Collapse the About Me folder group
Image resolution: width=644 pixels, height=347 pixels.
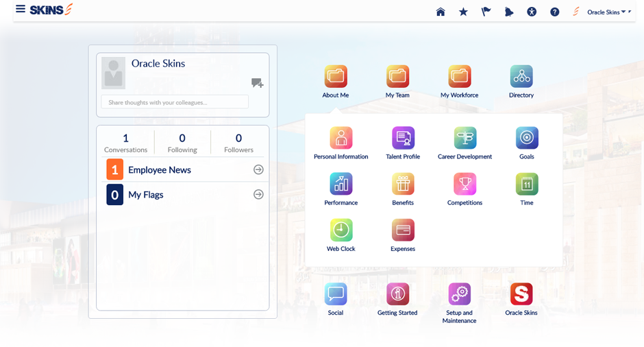336,77
